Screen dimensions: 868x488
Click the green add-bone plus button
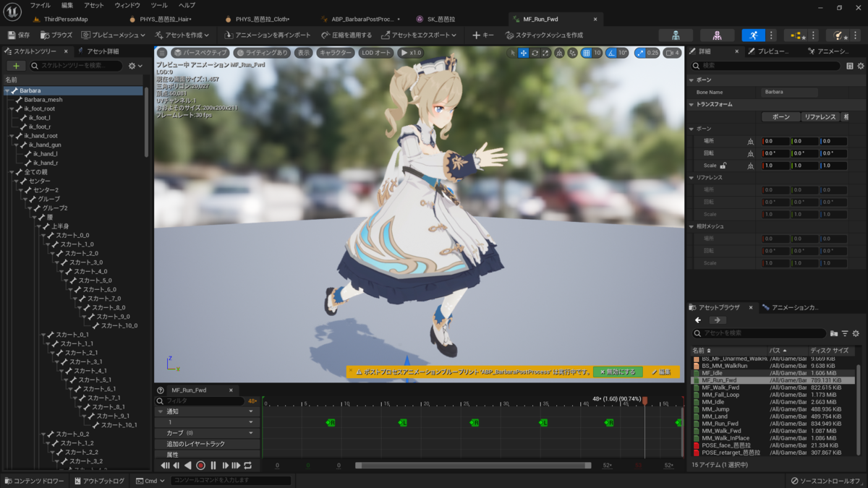pyautogui.click(x=16, y=66)
